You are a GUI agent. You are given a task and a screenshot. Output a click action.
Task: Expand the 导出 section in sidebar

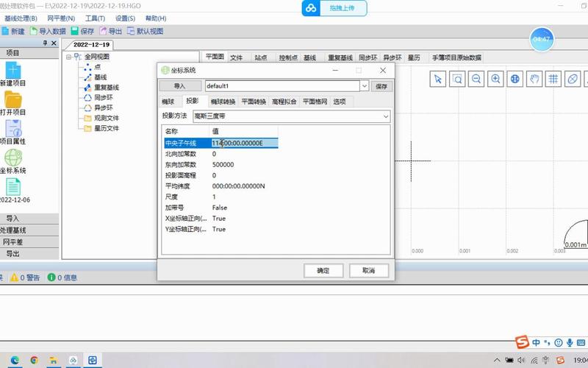click(29, 254)
